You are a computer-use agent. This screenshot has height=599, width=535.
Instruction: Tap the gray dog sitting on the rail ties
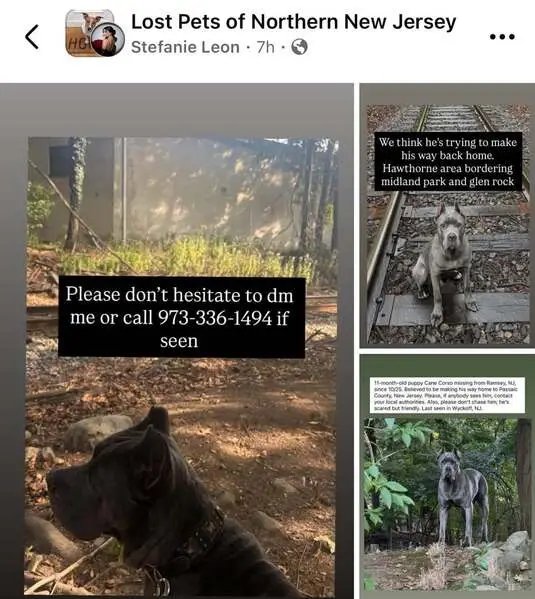(x=445, y=264)
